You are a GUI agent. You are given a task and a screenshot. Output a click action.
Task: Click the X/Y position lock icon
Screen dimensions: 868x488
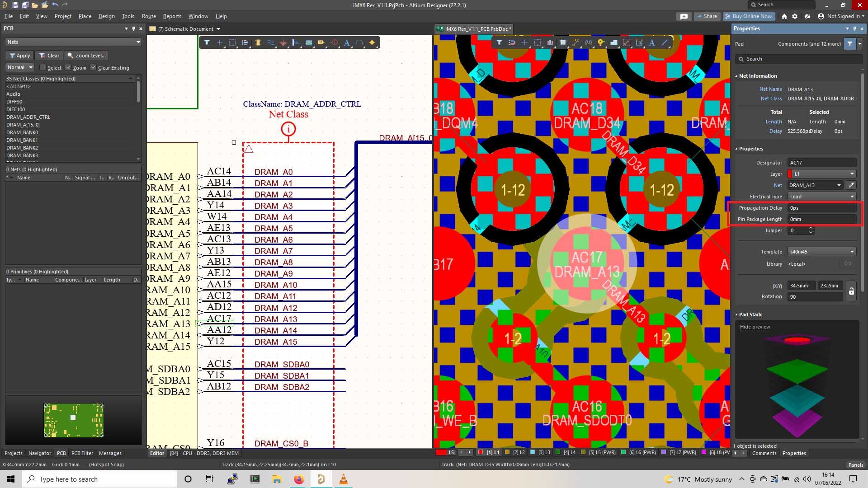(851, 291)
